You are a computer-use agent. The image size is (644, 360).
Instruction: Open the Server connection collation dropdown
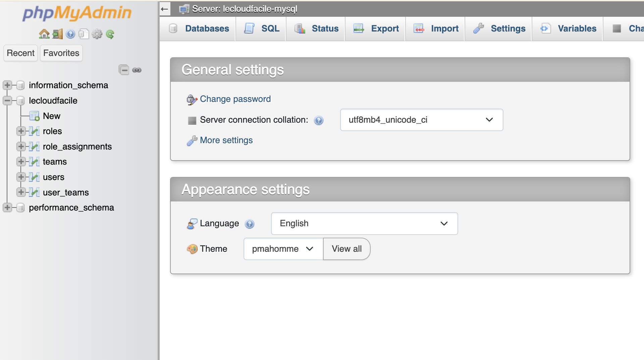pos(421,120)
